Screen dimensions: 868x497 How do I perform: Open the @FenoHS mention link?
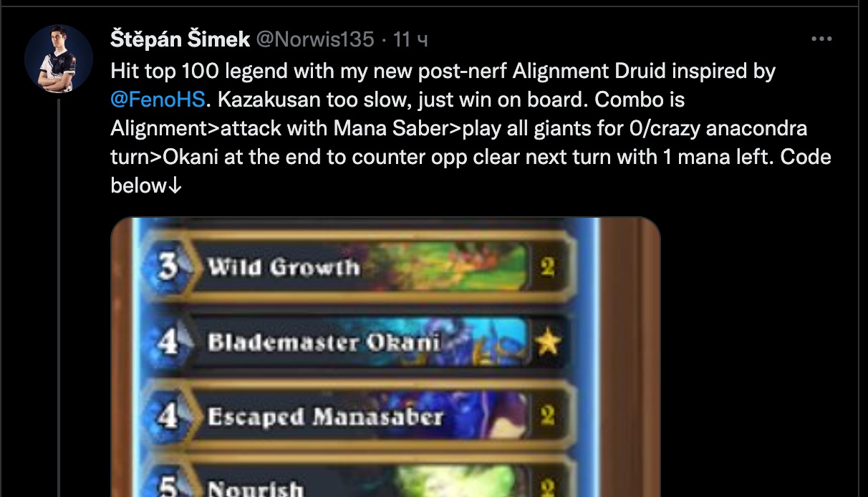[158, 100]
